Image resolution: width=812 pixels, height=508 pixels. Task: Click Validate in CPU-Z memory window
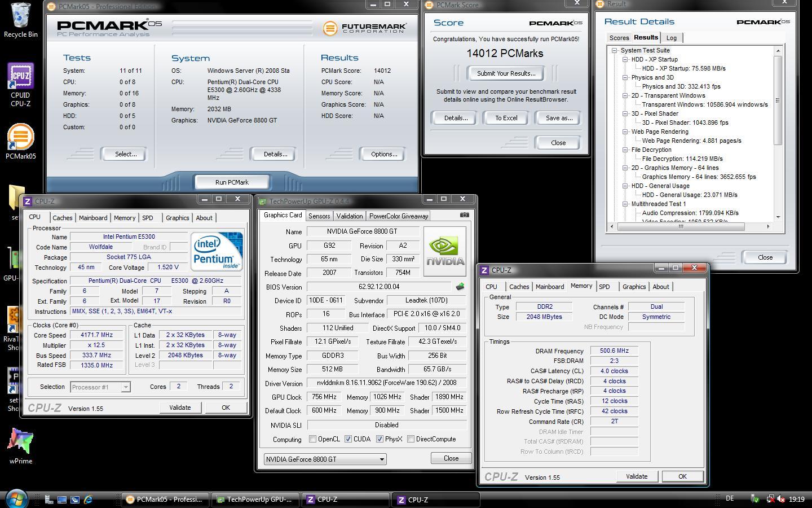(x=637, y=476)
